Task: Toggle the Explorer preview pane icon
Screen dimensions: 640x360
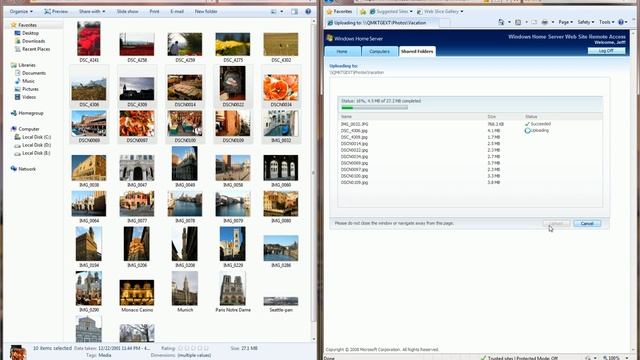Action: pyautogui.click(x=294, y=11)
